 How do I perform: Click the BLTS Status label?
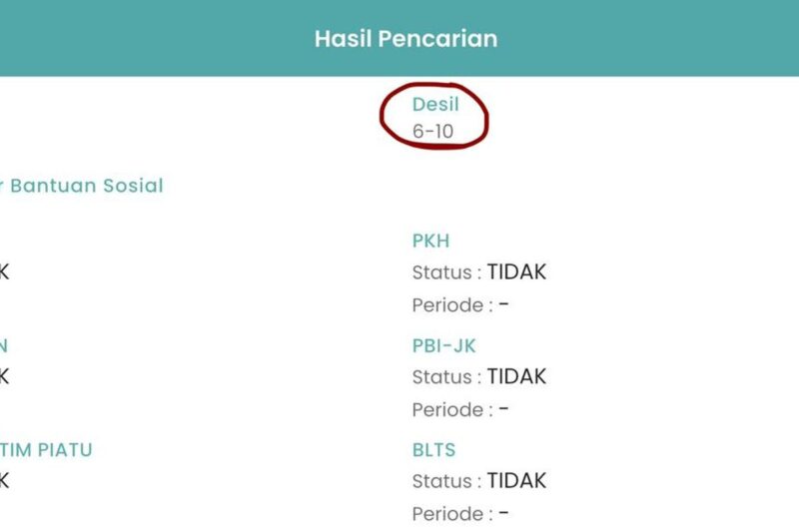point(446,481)
